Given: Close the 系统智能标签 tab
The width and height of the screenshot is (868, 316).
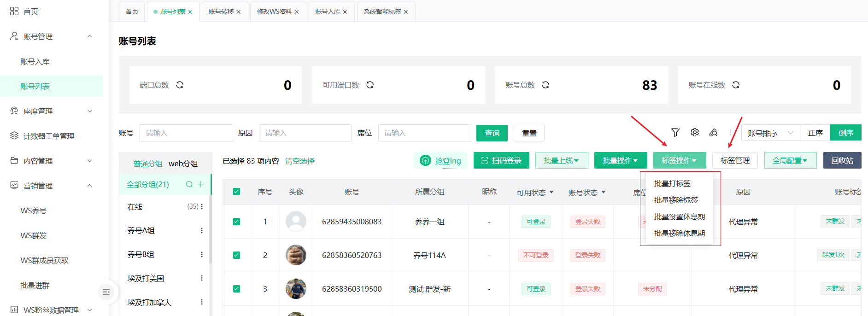Looking at the screenshot, I should click(x=406, y=12).
